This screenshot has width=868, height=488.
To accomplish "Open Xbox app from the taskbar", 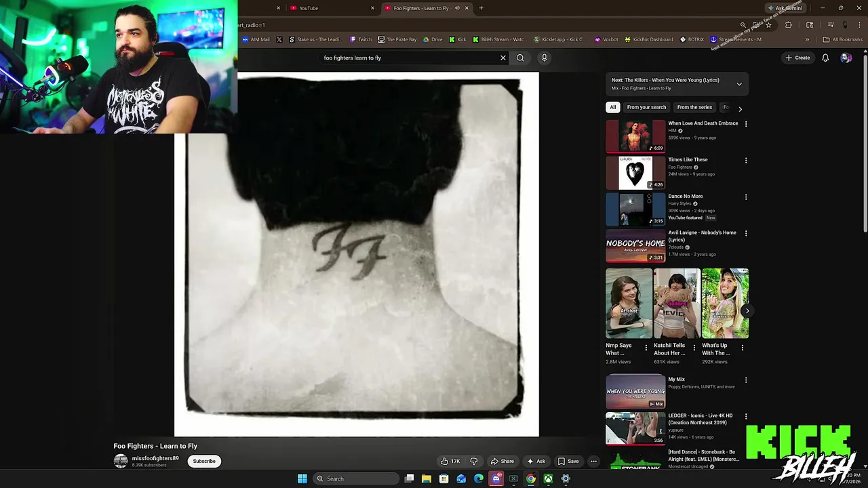I will [x=548, y=479].
